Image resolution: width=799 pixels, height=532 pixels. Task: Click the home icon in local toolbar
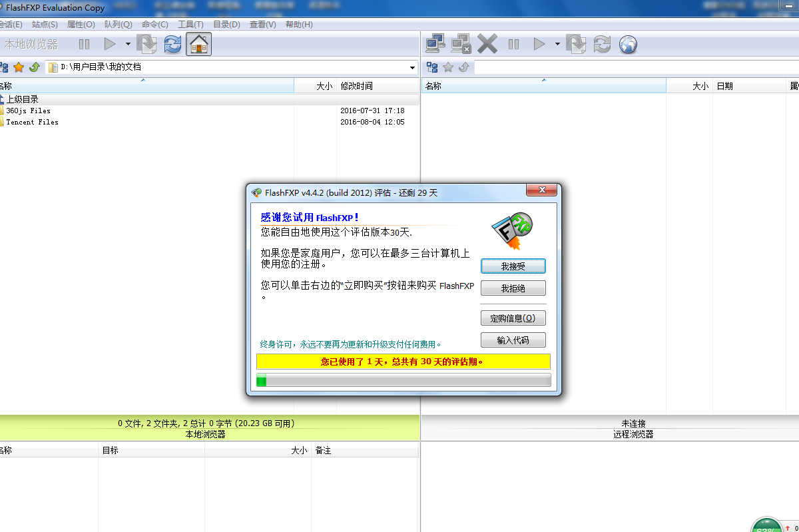tap(199, 45)
